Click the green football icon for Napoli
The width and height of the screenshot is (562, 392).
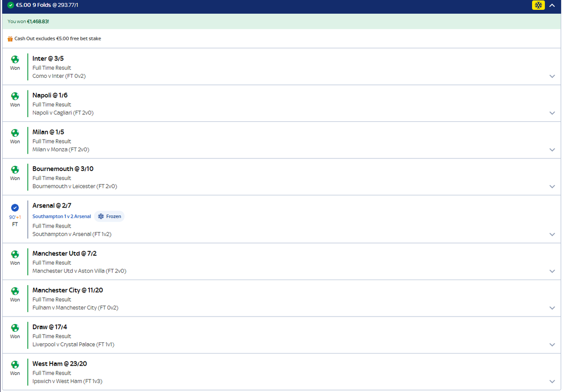click(15, 96)
